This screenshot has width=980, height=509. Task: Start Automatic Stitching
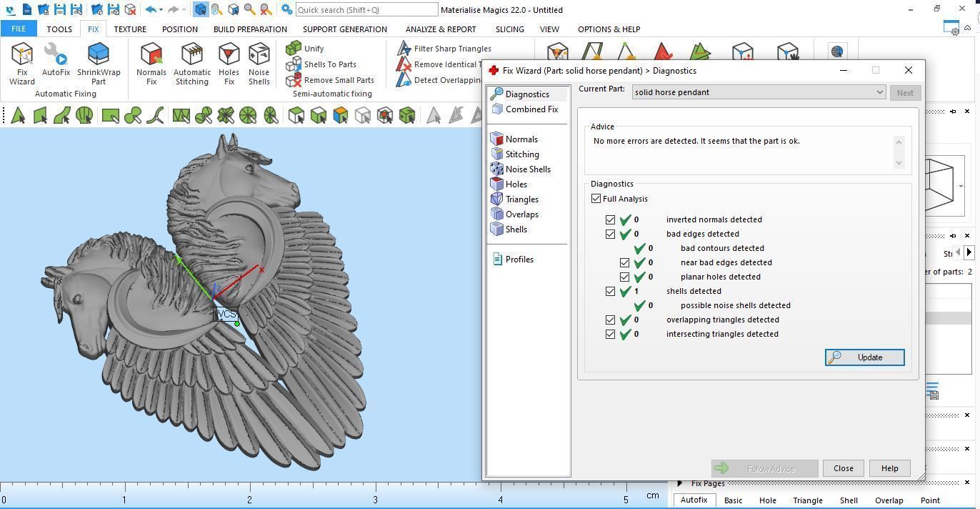tap(192, 63)
